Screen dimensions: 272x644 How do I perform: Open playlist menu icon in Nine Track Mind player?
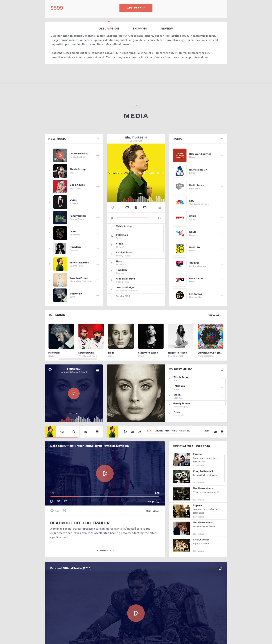point(160,207)
